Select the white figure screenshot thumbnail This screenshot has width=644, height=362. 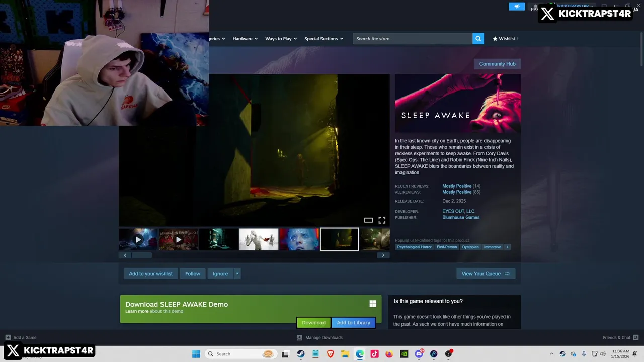click(259, 239)
